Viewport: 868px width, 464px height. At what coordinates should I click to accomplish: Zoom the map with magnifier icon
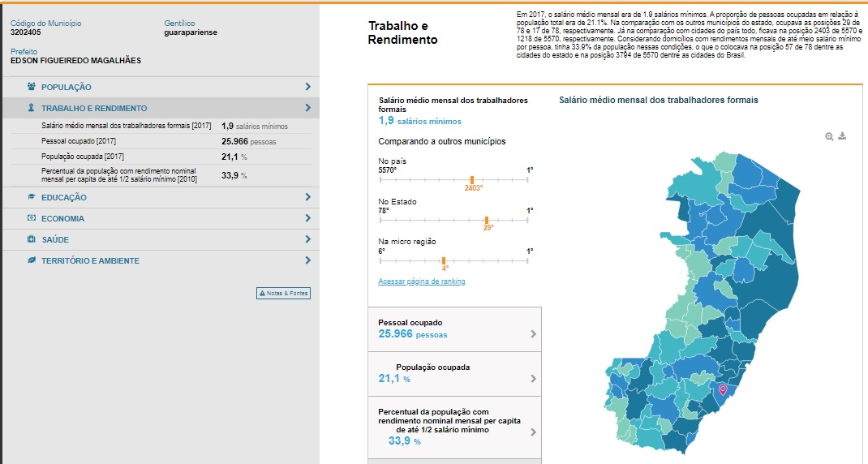(829, 136)
